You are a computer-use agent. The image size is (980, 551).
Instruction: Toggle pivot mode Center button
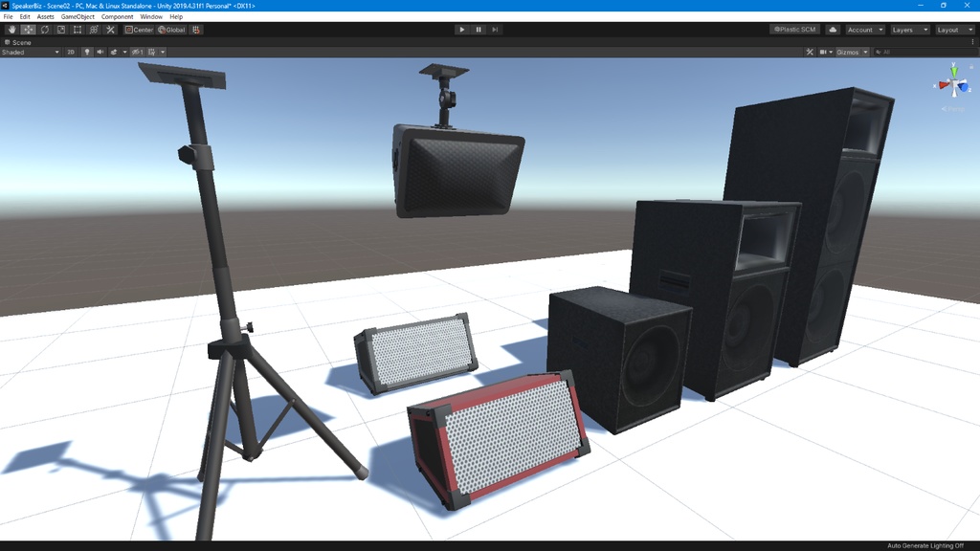point(139,30)
